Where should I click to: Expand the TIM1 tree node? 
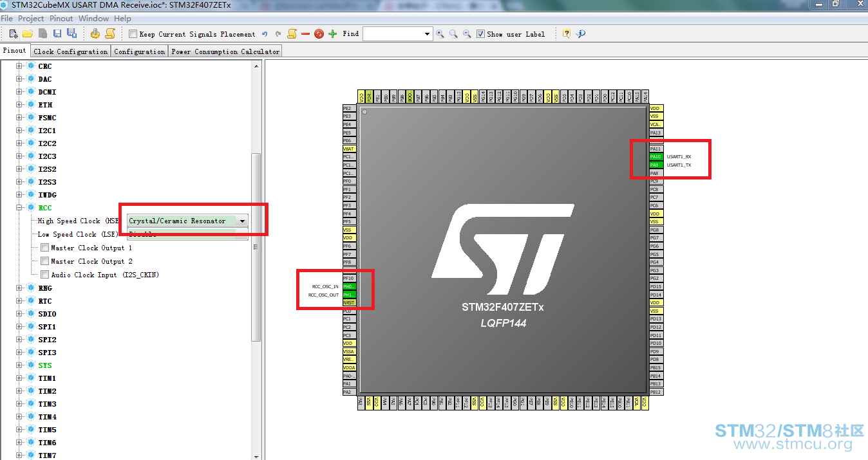pos(19,378)
